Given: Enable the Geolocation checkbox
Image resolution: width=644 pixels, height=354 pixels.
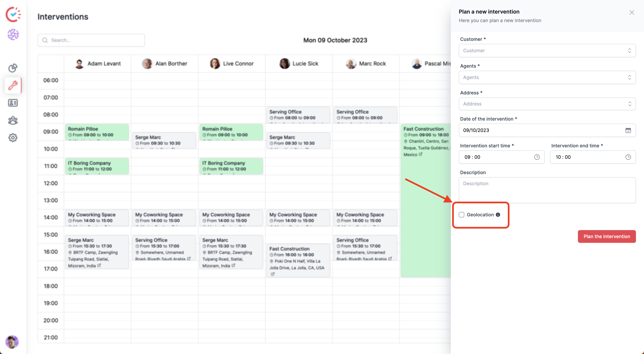Looking at the screenshot, I should [462, 215].
